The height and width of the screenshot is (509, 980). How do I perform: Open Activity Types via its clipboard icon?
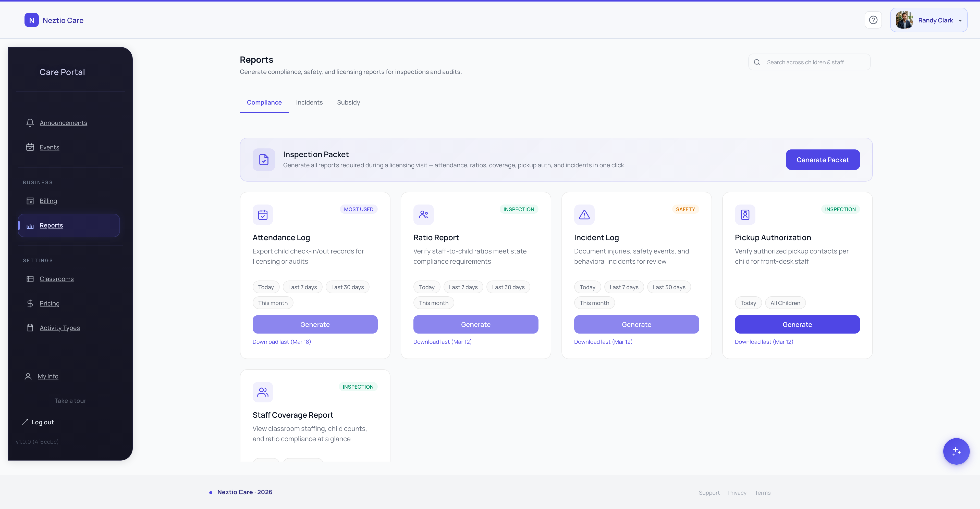[x=30, y=328]
